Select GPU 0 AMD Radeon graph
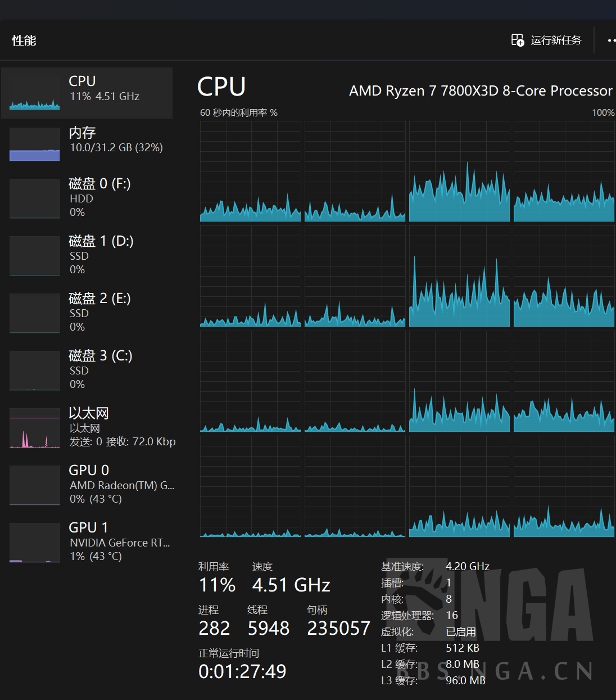 (x=87, y=485)
